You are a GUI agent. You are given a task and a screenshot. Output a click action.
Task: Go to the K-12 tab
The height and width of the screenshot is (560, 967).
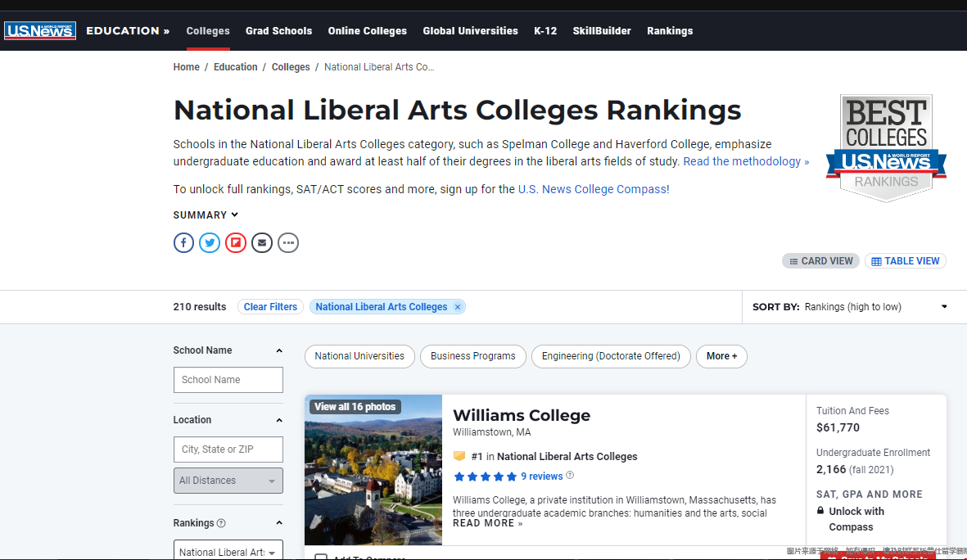click(545, 31)
